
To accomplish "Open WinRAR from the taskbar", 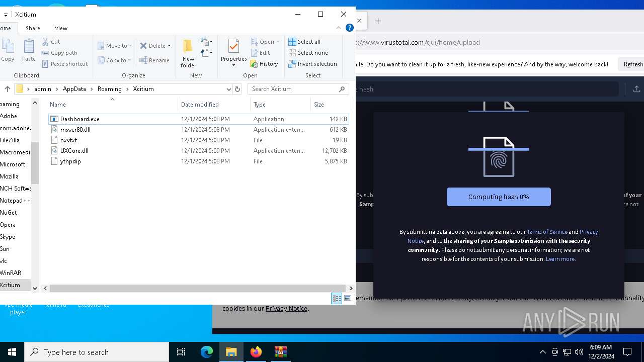I will [x=281, y=352].
